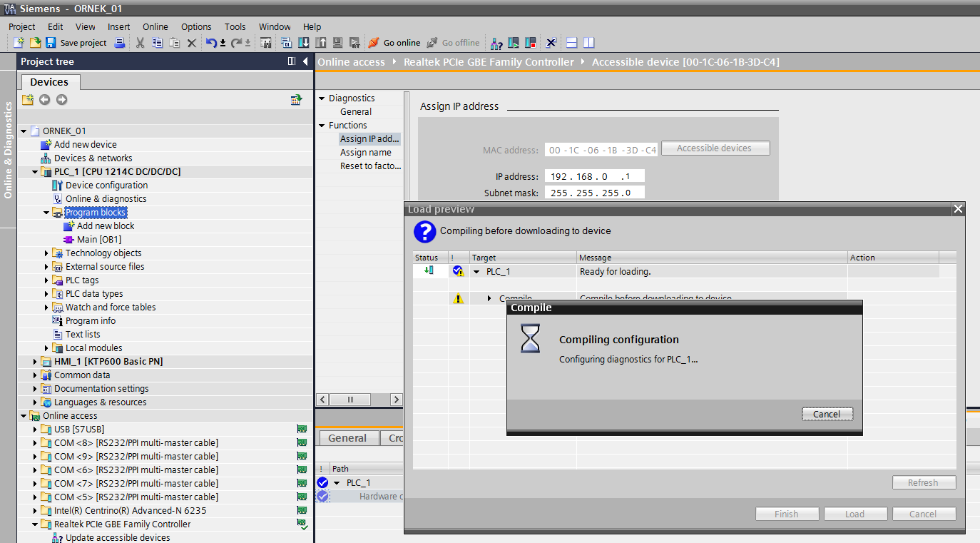980x543 pixels.
Task: Collapse the Project tree with the left arrow
Action: [x=305, y=61]
